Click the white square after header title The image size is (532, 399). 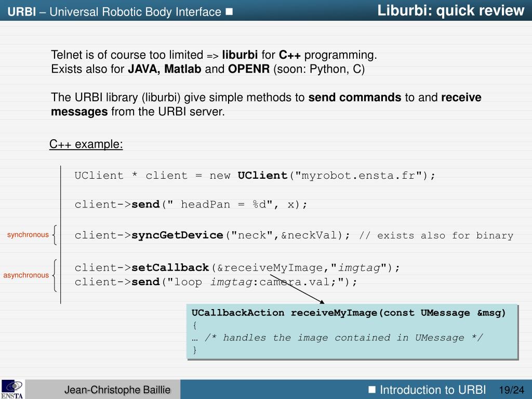pyautogui.click(x=229, y=12)
